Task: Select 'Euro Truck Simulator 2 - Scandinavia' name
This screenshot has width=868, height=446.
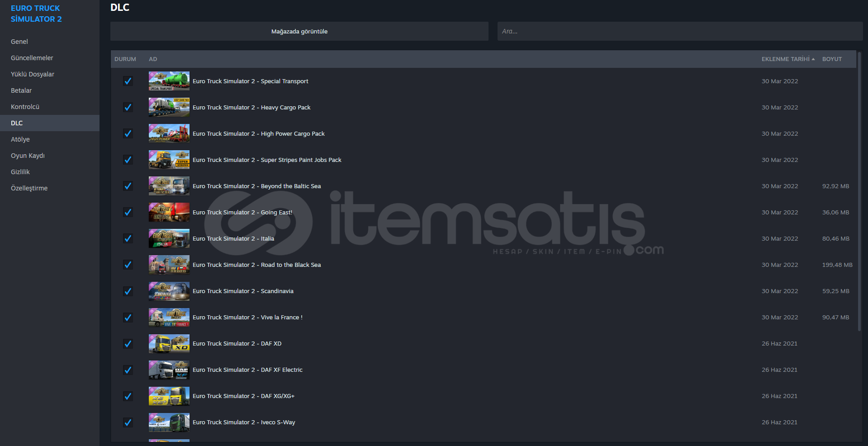Action: point(243,291)
